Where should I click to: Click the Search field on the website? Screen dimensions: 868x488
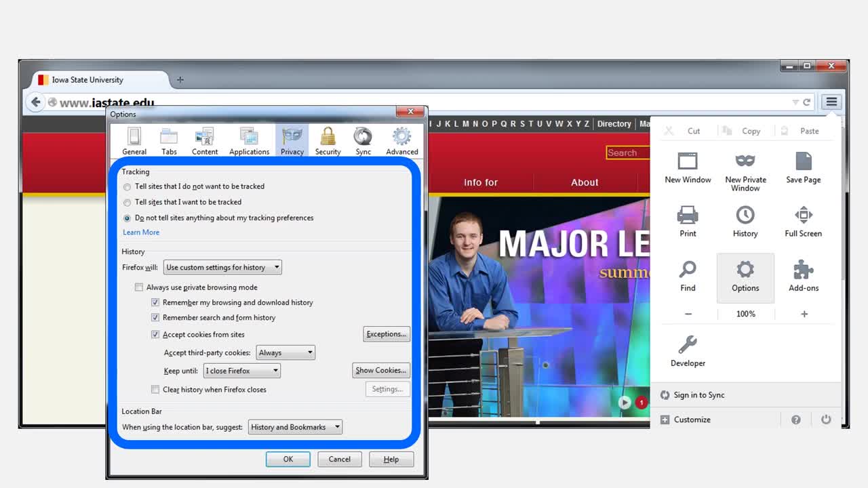pos(628,152)
